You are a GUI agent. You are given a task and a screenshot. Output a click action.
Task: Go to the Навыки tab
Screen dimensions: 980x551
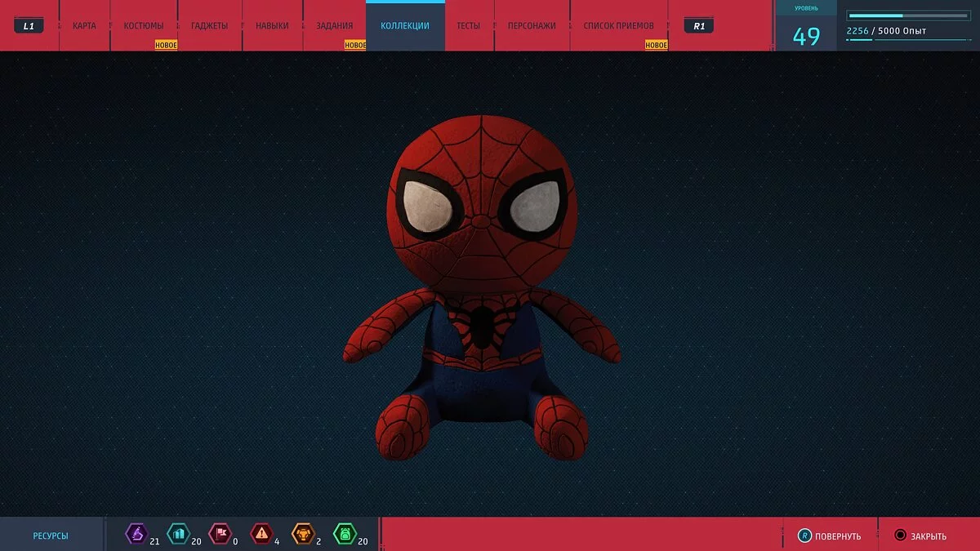272,26
